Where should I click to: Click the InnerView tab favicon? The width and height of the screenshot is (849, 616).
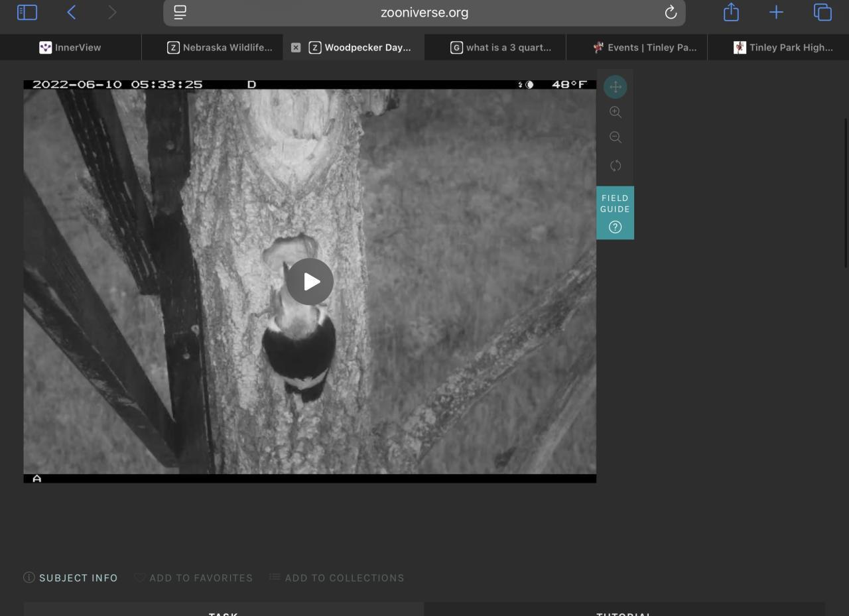point(45,47)
